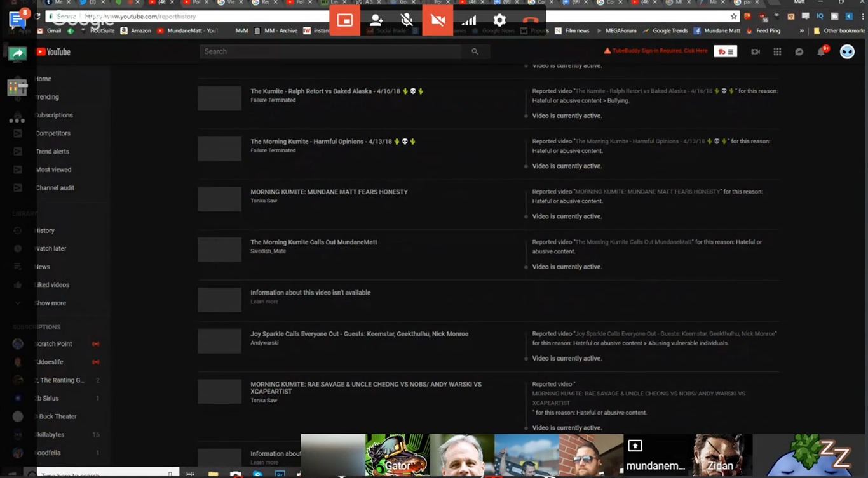Hang up the call with red phone icon

tap(531, 20)
